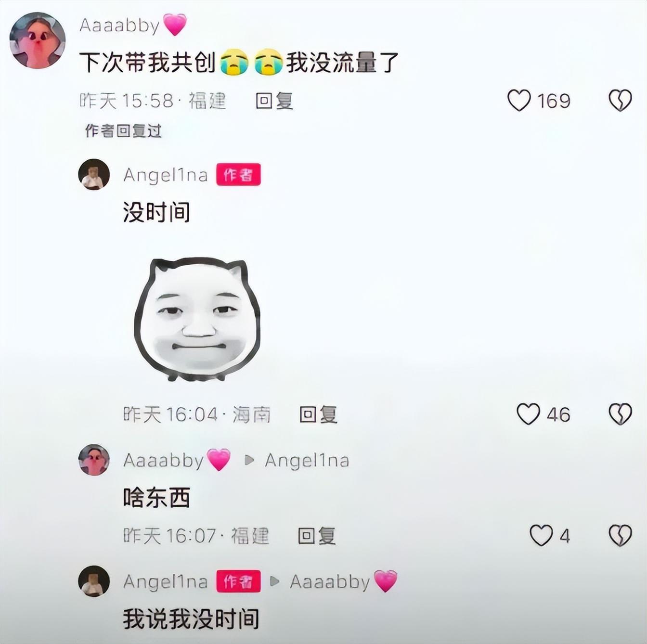
Task: Dislike the '啥东西' reply
Action: pyautogui.click(x=620, y=535)
